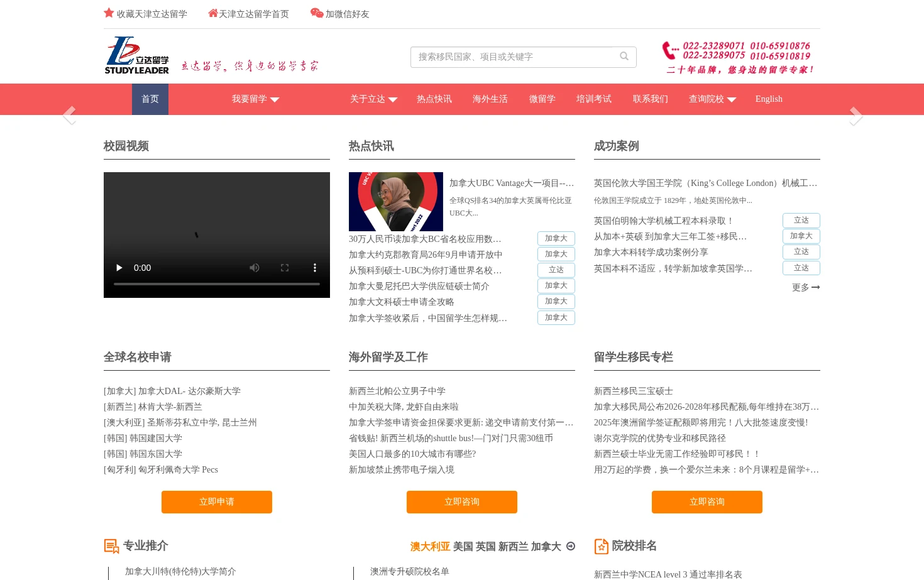Image resolution: width=924 pixels, height=580 pixels.
Task: Select the 加拿大 tab in 专业推介
Action: pyautogui.click(x=546, y=547)
